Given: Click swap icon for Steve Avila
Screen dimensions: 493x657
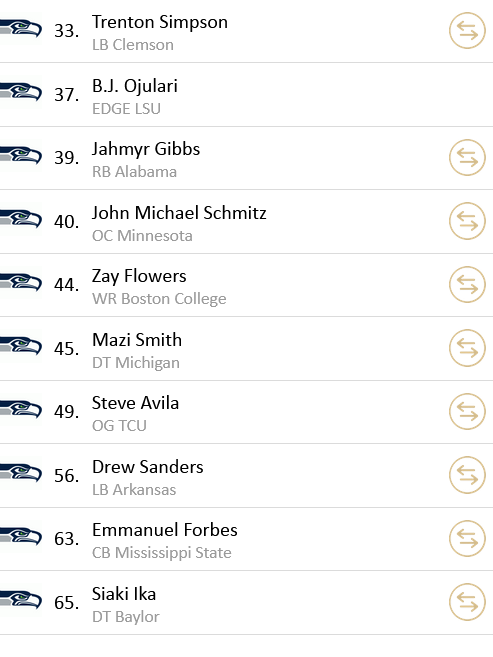Looking at the screenshot, I should coord(467,411).
